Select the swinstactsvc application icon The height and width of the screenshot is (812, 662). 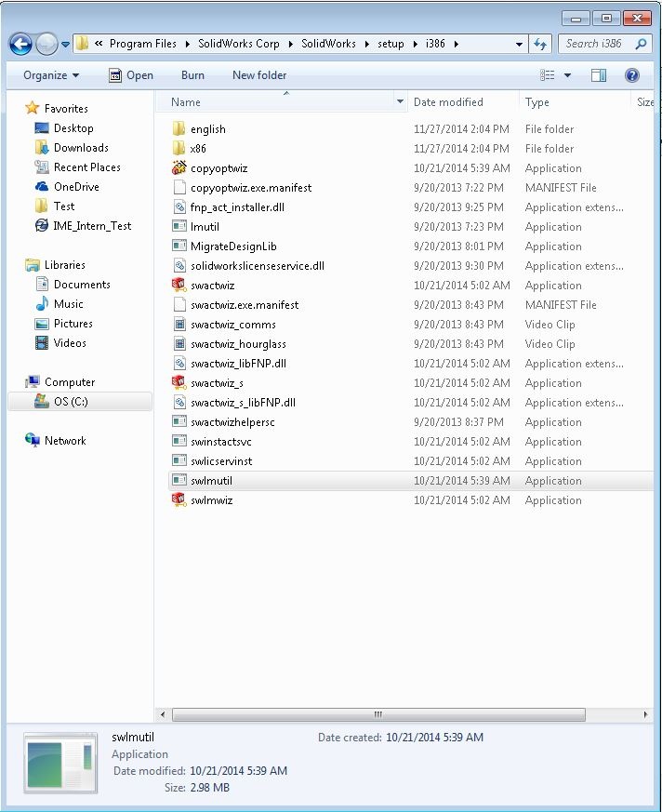pyautogui.click(x=179, y=441)
